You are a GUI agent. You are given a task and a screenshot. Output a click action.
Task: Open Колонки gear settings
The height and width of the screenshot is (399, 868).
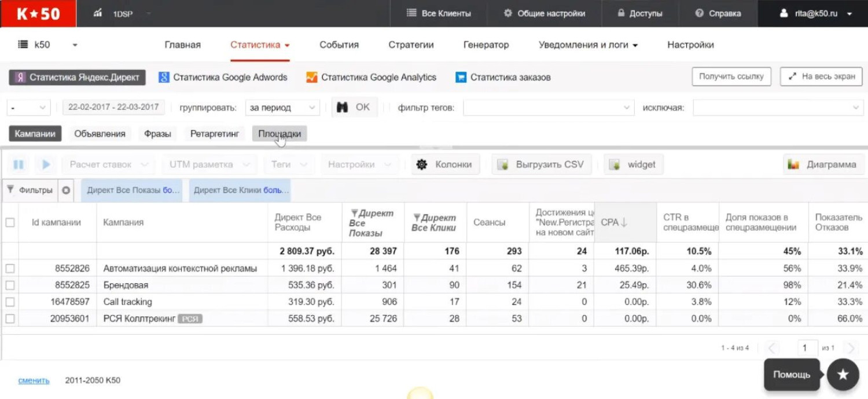point(445,165)
